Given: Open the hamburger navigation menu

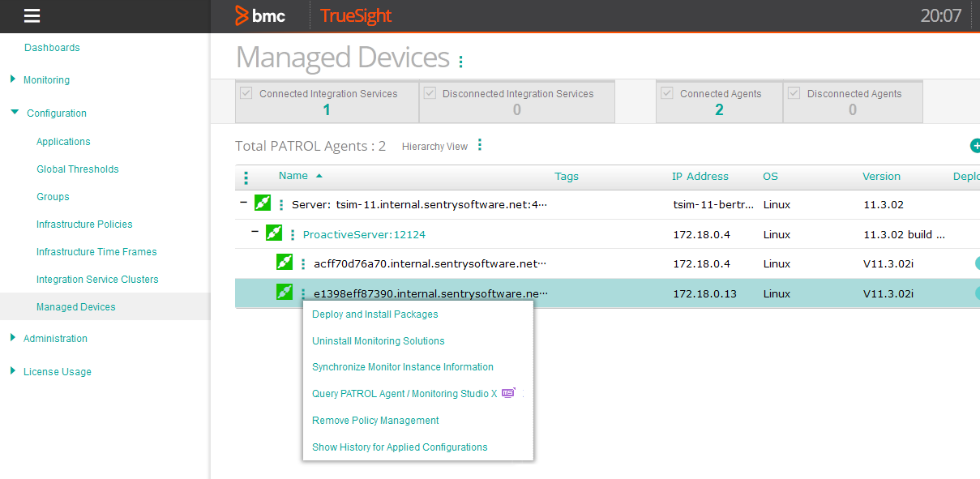Looking at the screenshot, I should tap(31, 15).
